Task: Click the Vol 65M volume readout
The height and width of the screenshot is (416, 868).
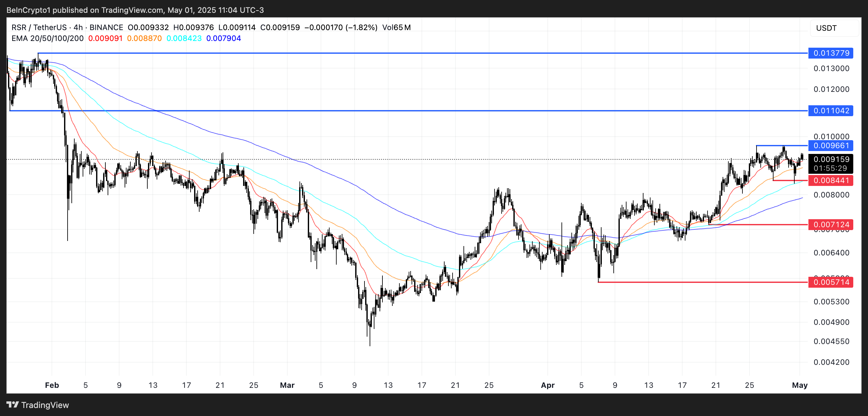Action: pos(396,28)
